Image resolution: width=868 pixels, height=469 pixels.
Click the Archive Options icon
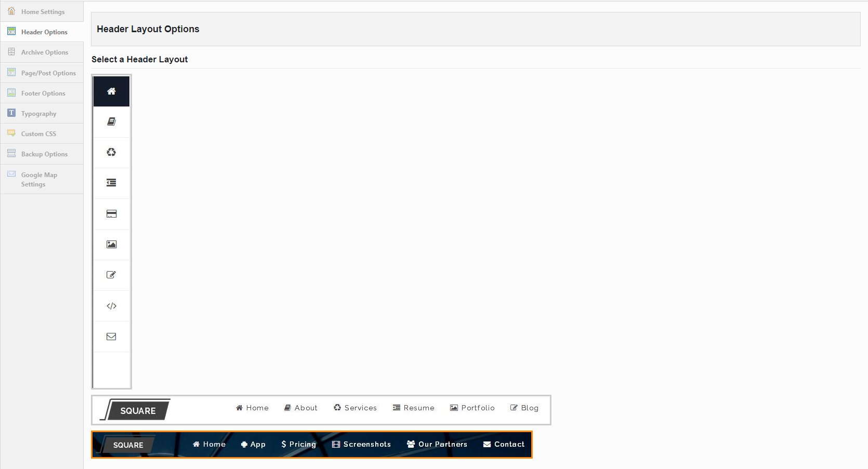pyautogui.click(x=11, y=51)
